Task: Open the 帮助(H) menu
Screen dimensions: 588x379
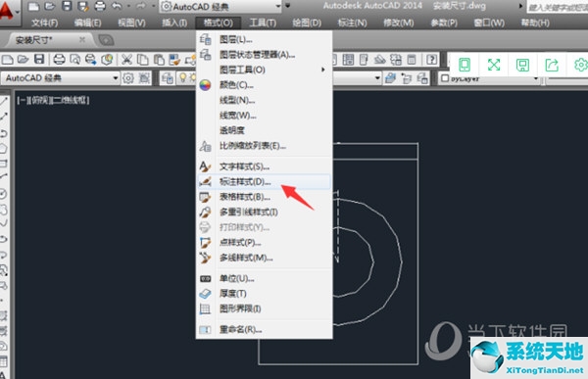Action: (535, 23)
